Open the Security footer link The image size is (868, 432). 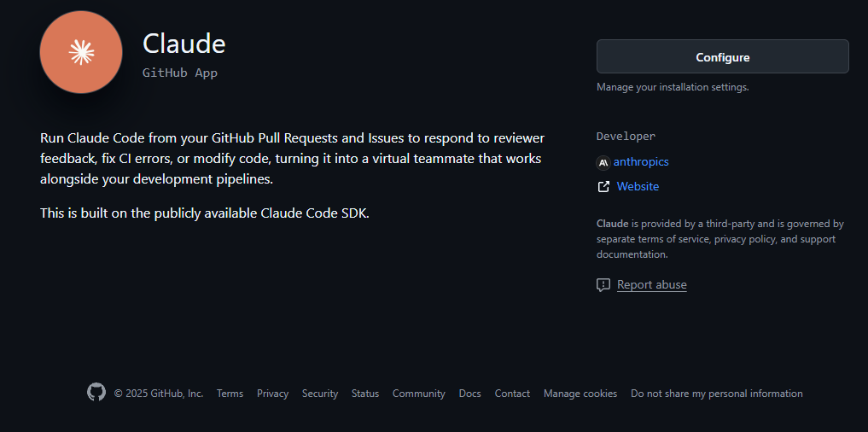pyautogui.click(x=320, y=394)
